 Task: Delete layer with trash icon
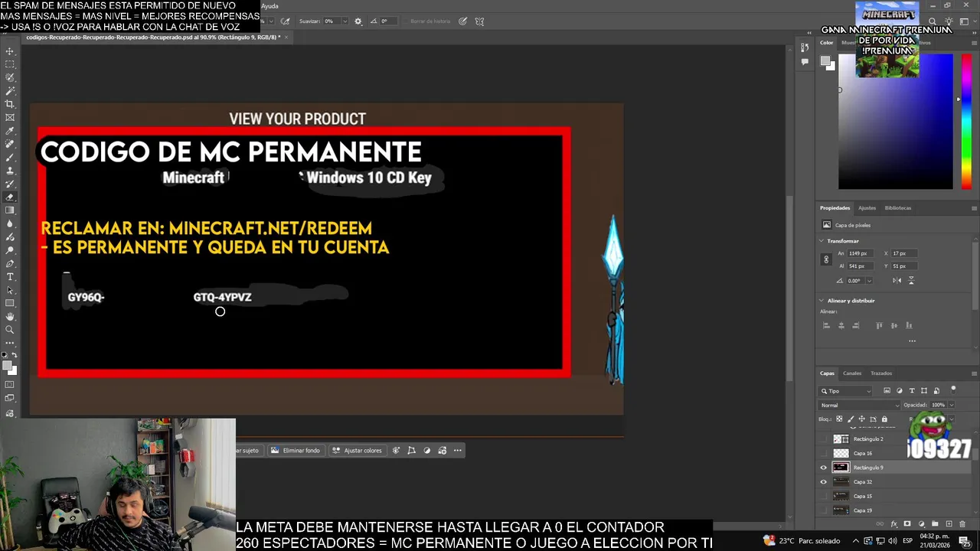(962, 524)
